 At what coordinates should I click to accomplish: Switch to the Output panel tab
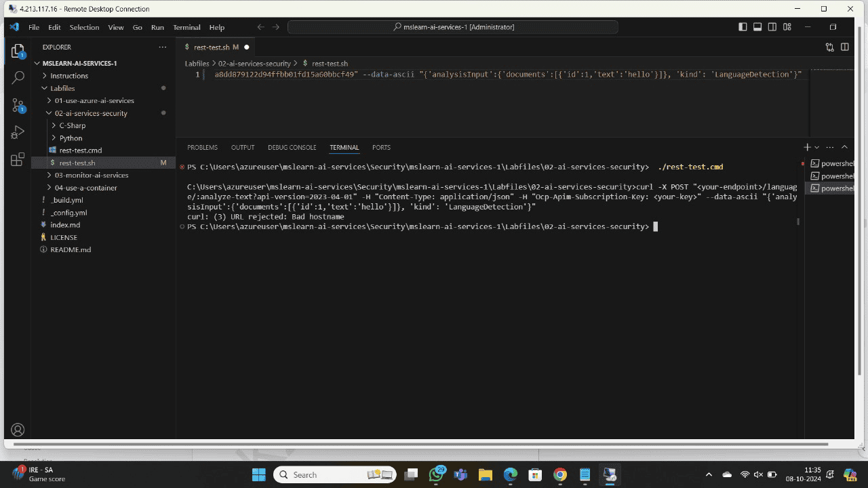tap(243, 147)
